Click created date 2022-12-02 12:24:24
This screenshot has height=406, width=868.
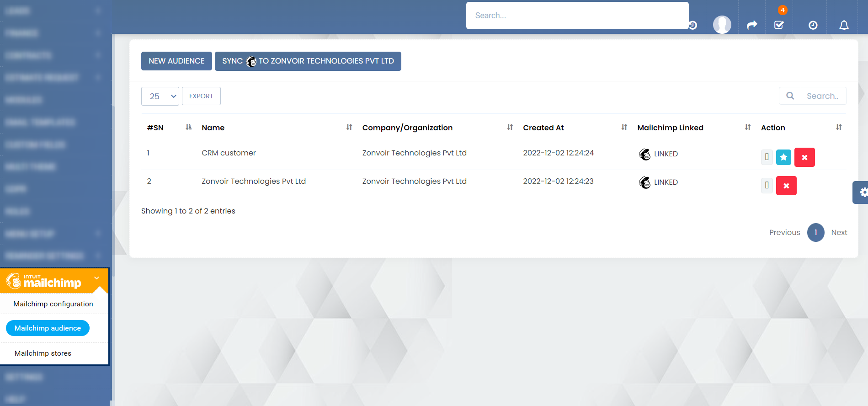[x=558, y=153]
